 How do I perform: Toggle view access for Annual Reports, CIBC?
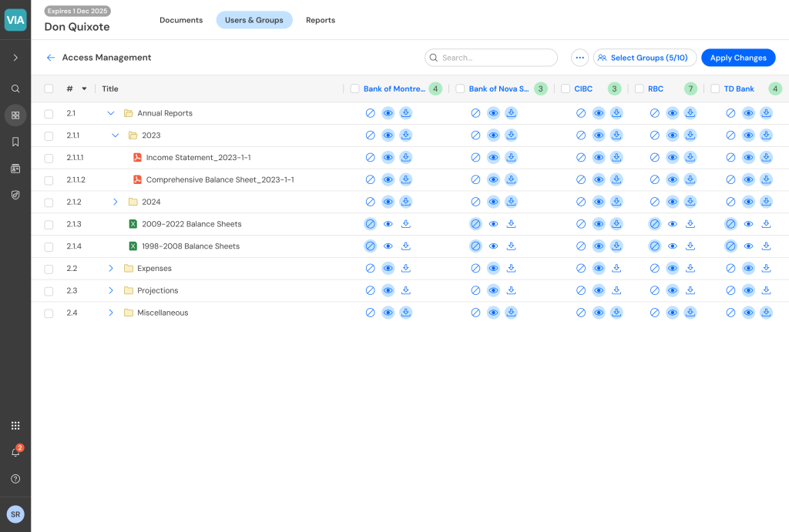(598, 113)
